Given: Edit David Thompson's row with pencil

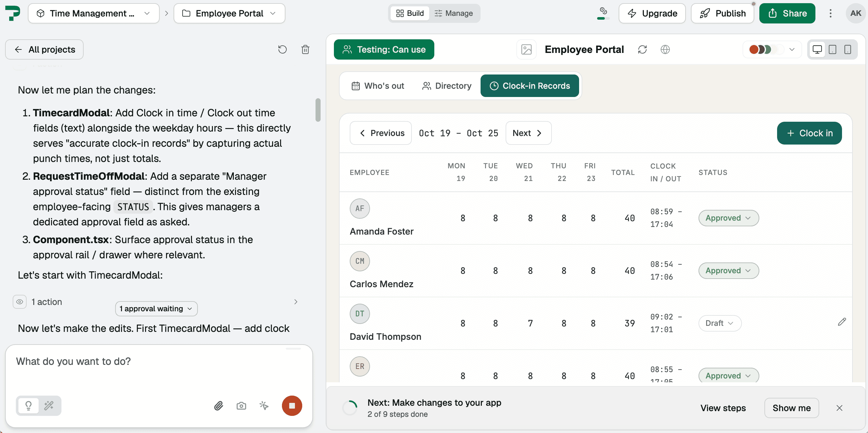Looking at the screenshot, I should coord(842,322).
